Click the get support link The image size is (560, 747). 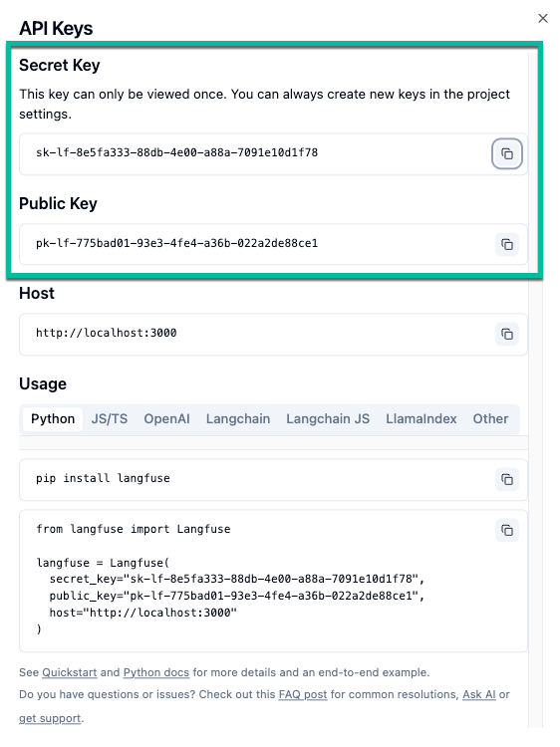(50, 718)
